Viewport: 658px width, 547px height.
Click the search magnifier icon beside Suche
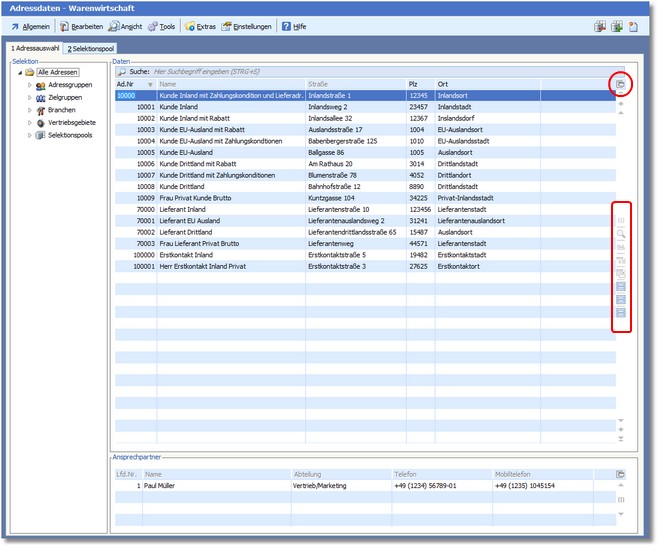pos(122,72)
